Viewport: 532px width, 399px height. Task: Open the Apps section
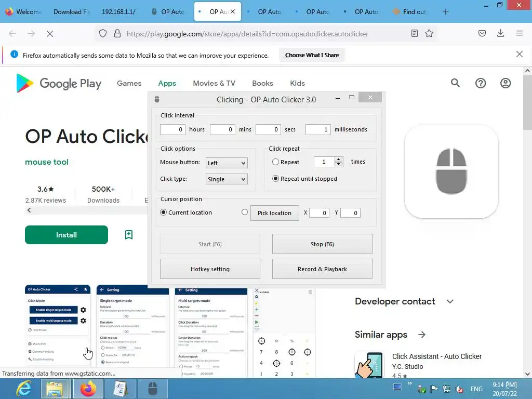167,83
